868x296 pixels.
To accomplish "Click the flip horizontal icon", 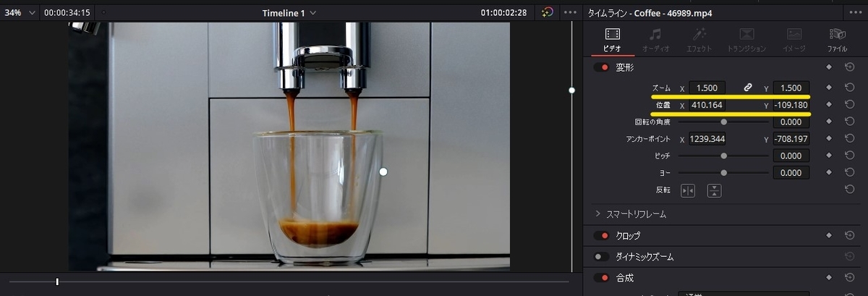I will pos(688,190).
